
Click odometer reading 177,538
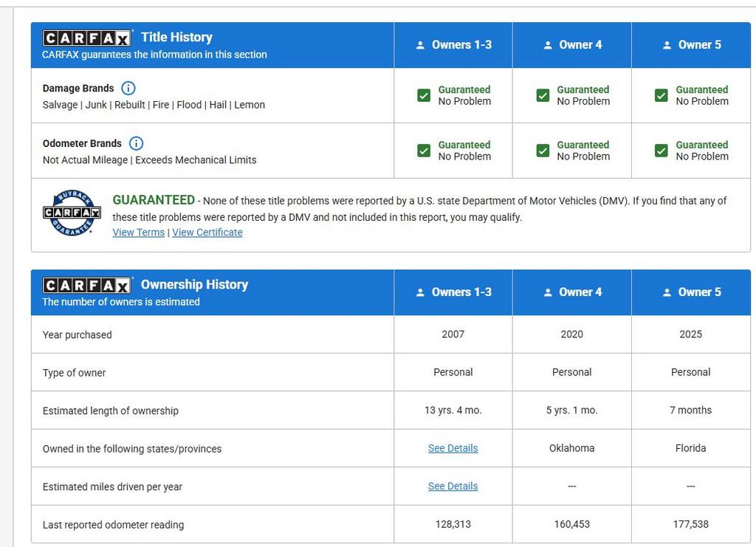pos(691,524)
